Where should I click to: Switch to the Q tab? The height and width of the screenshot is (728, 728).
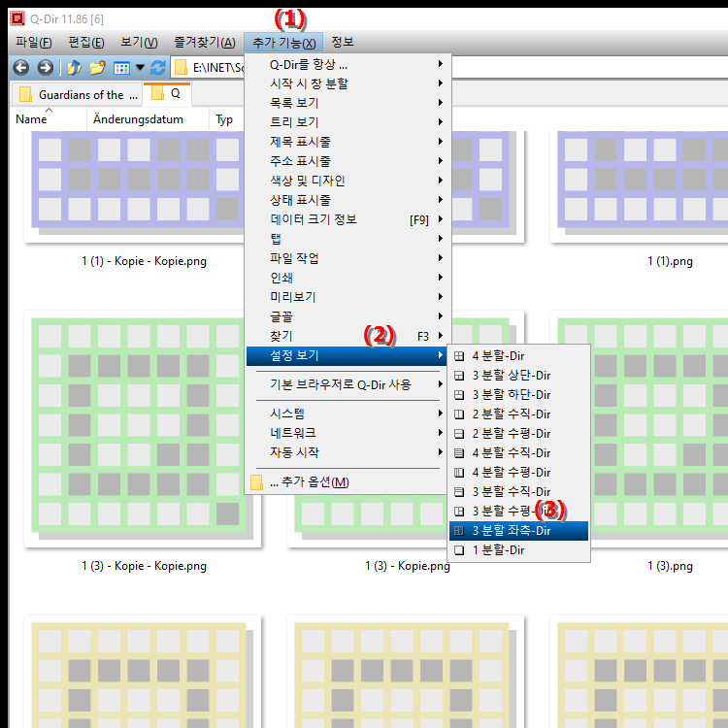[167, 93]
